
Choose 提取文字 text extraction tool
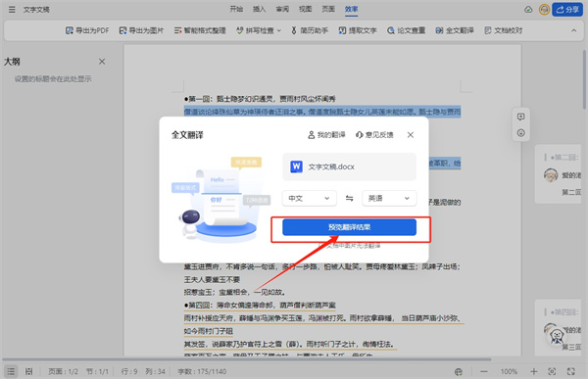[x=358, y=30]
